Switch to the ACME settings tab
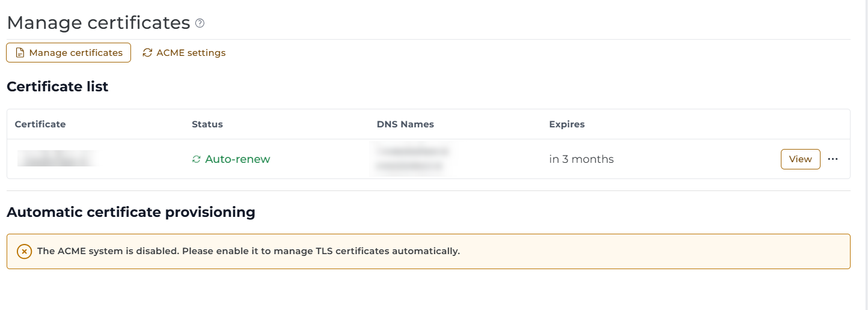The height and width of the screenshot is (310, 868). 184,53
